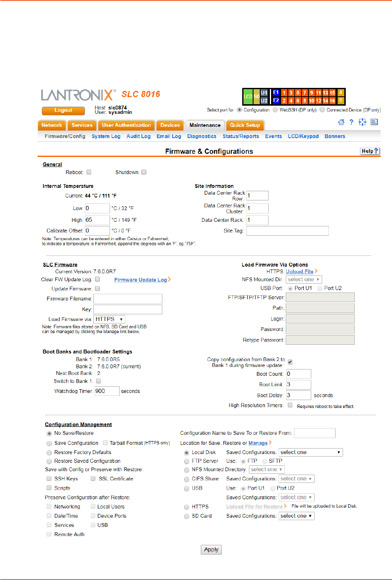Select device port 16 in port panel

[332, 101]
